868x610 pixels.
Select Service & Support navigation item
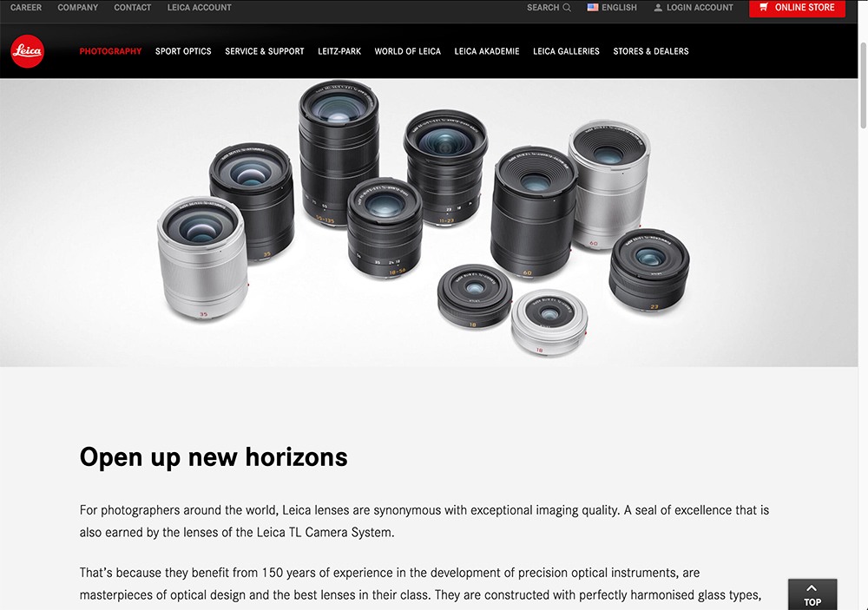[x=265, y=51]
